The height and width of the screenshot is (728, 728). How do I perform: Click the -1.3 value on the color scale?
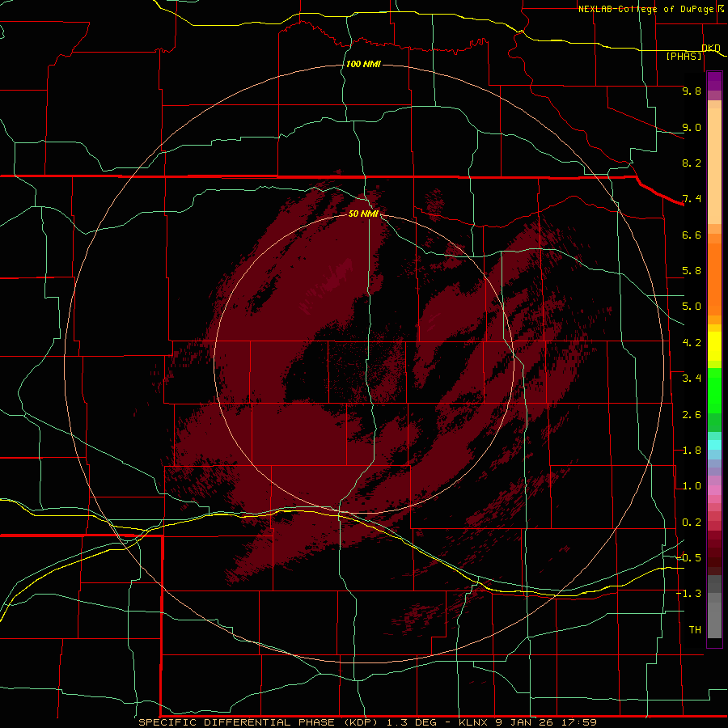689,594
